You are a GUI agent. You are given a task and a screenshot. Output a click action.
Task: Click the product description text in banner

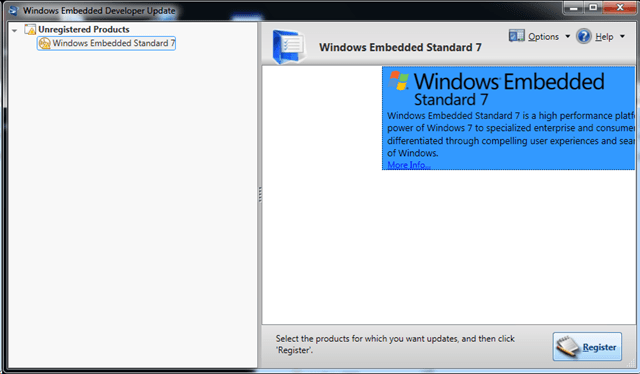click(x=511, y=134)
